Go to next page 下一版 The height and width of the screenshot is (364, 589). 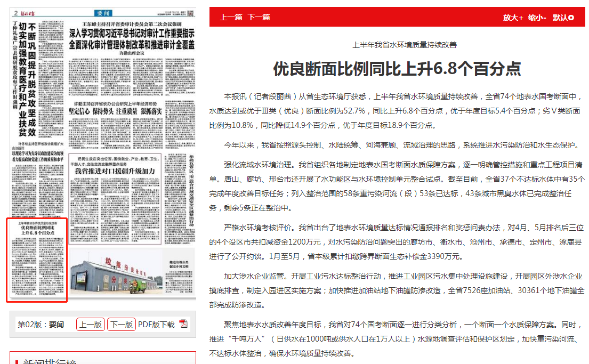point(121,324)
